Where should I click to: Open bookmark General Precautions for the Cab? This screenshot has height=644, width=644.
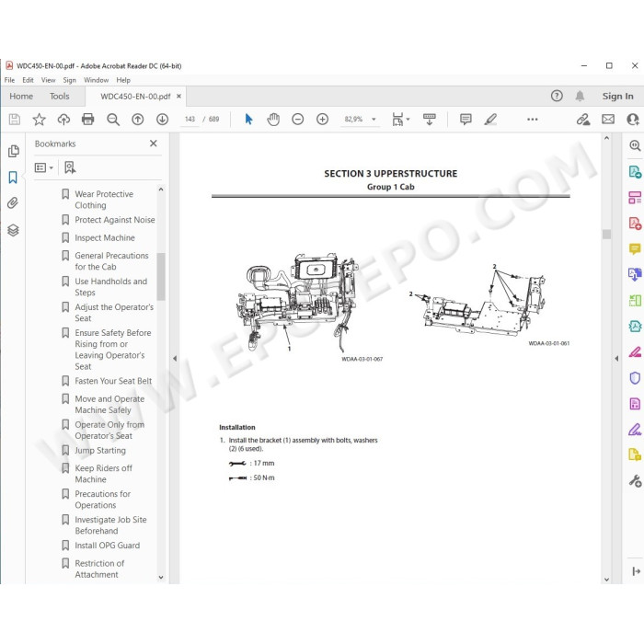point(111,261)
